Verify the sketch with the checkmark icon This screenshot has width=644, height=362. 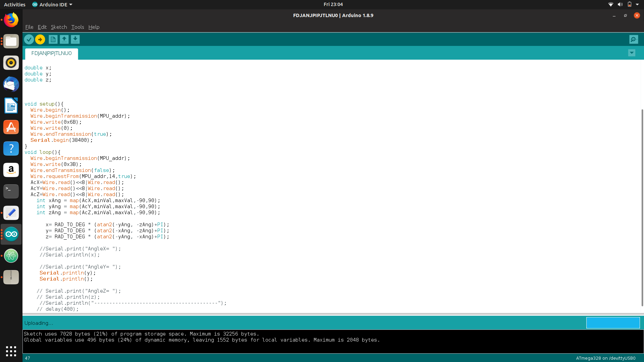pyautogui.click(x=29, y=39)
